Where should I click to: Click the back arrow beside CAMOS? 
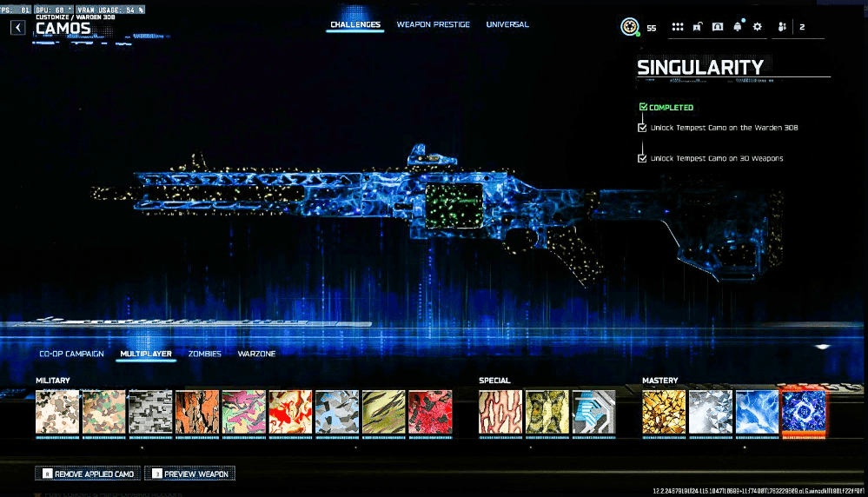(x=18, y=28)
